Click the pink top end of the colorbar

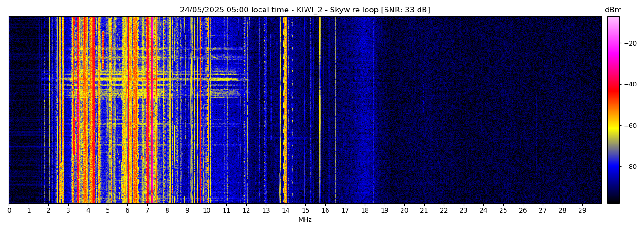pos(613,21)
